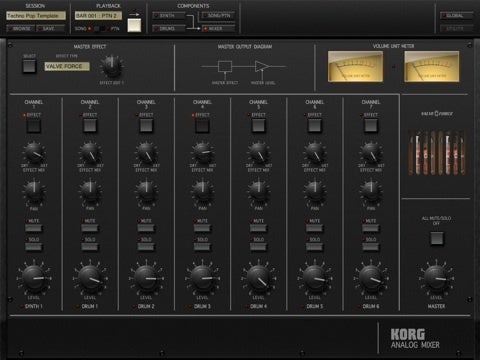Click the Master Effect Edit 1 knob
480x360 pixels.
pos(112,66)
